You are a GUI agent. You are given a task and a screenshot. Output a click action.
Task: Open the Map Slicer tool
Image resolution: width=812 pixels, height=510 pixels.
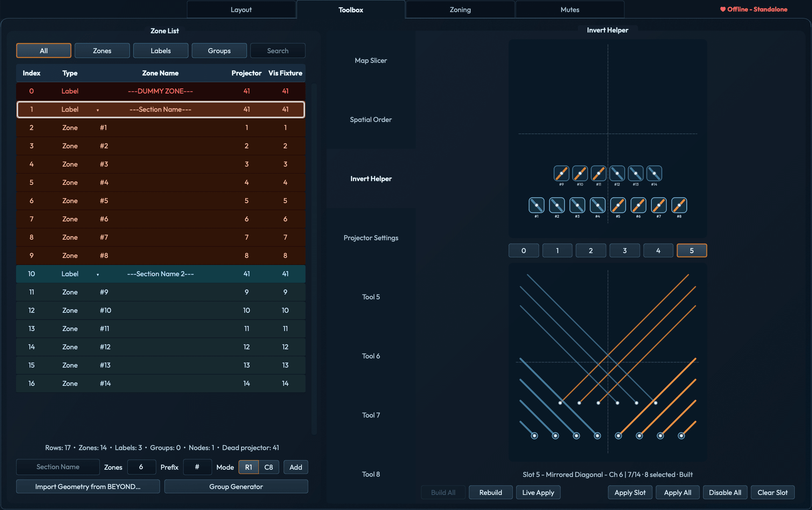point(371,61)
